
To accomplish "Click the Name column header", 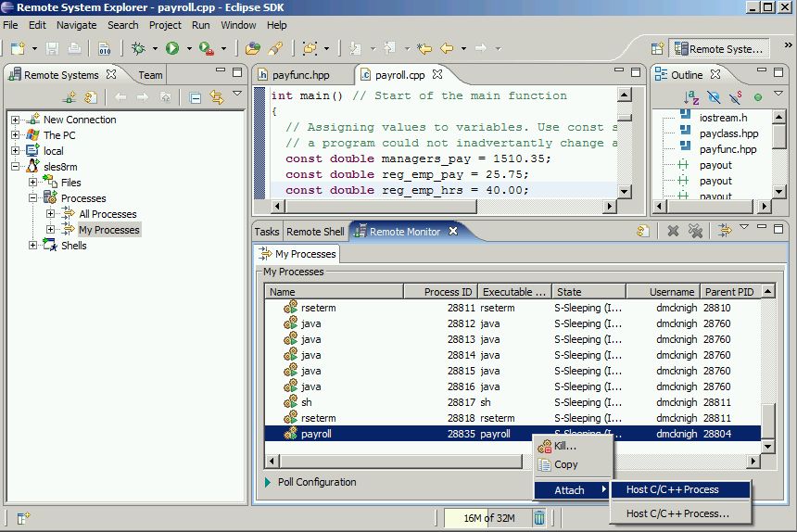I will point(334,292).
